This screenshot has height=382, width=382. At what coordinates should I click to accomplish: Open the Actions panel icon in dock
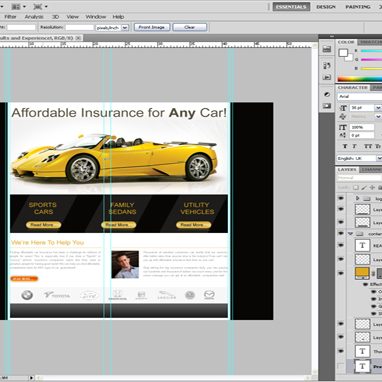tap(327, 78)
